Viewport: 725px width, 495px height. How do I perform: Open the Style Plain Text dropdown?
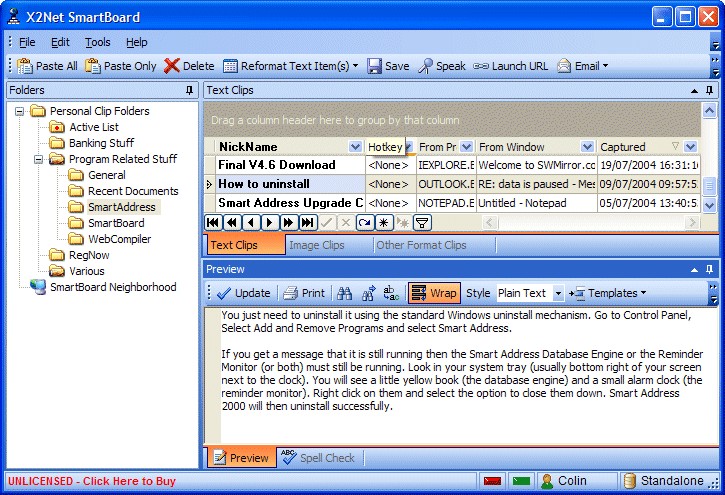click(558, 294)
